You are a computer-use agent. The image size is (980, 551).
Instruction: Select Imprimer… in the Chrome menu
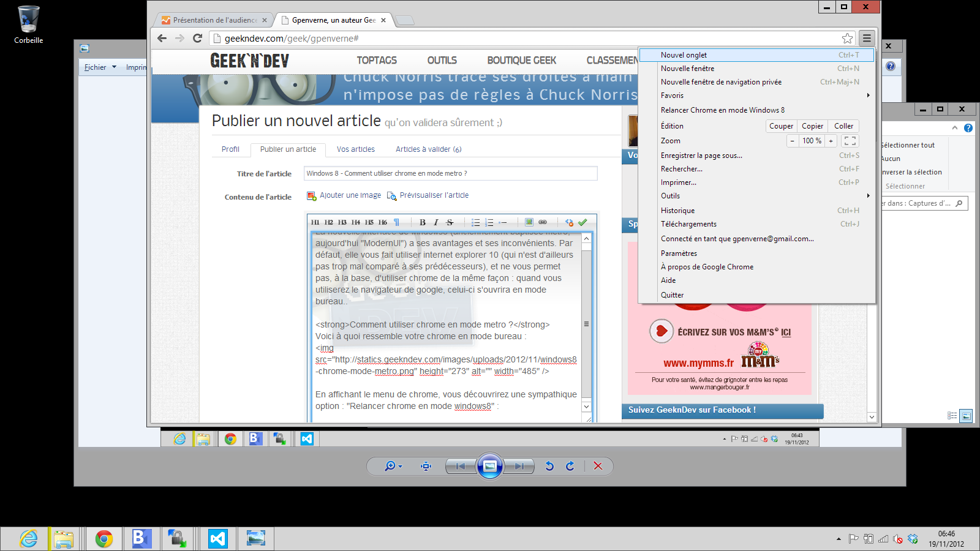[x=756, y=182]
